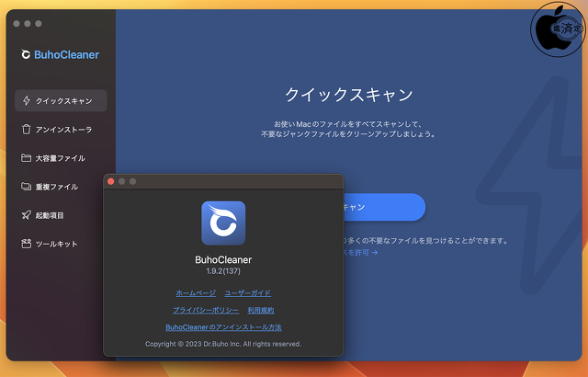Screen dimensions: 588x377
Task: Open the ホームページ link
Action: pos(196,292)
